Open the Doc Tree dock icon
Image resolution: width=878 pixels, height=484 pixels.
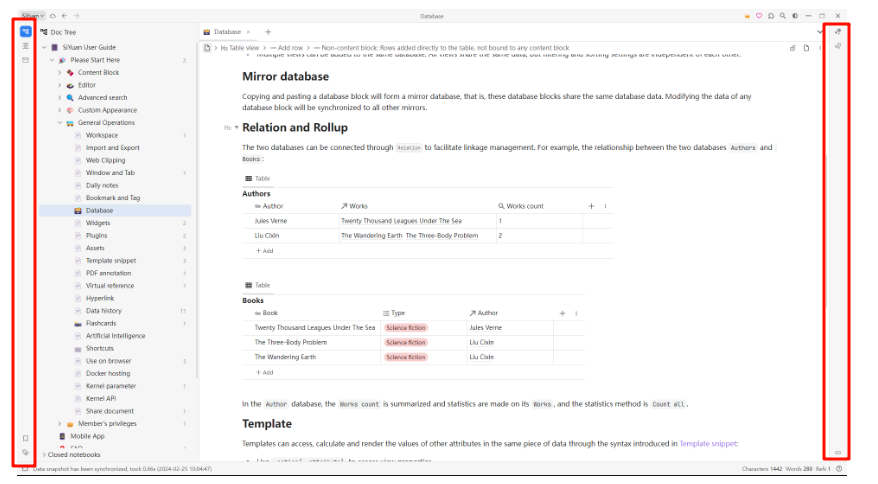point(25,31)
